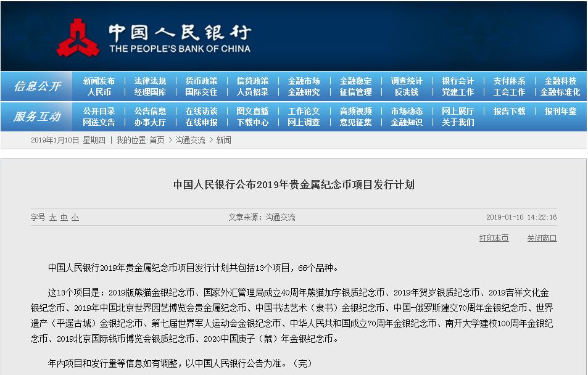Click the People's Bank of China red logo
This screenshot has height=375, width=588.
click(78, 38)
